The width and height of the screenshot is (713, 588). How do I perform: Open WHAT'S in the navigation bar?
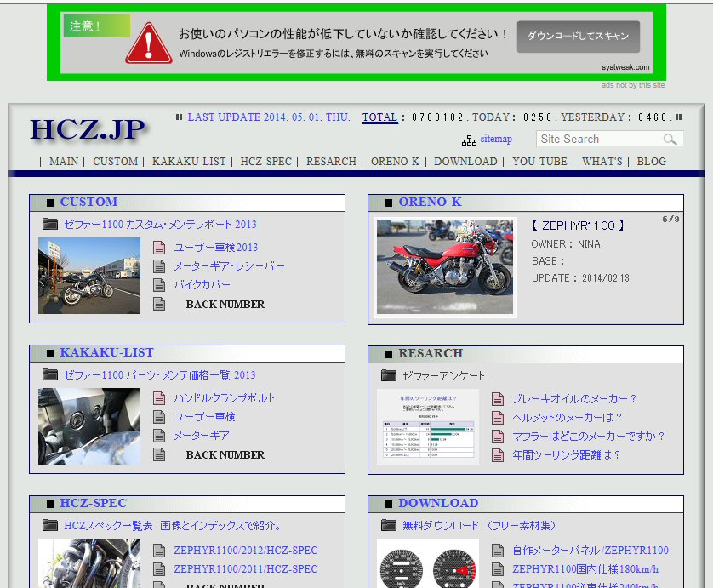coord(602,162)
